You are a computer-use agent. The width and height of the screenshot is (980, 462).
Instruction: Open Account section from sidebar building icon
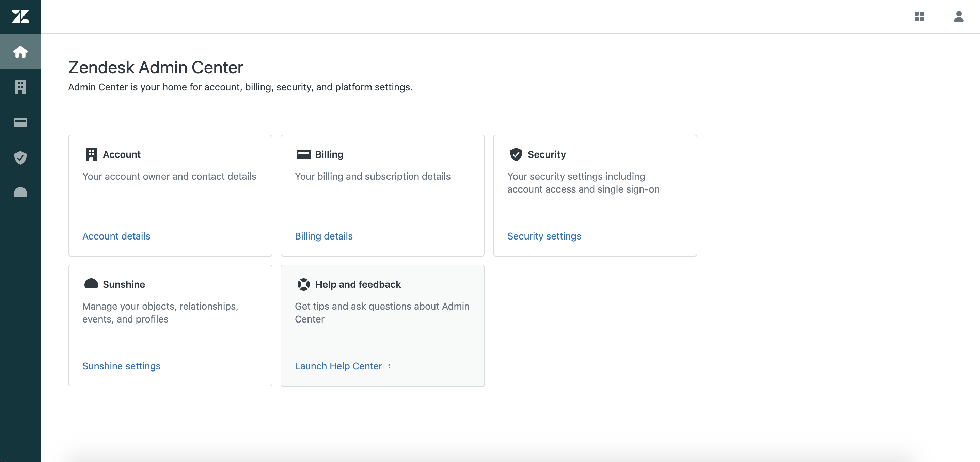(20, 87)
